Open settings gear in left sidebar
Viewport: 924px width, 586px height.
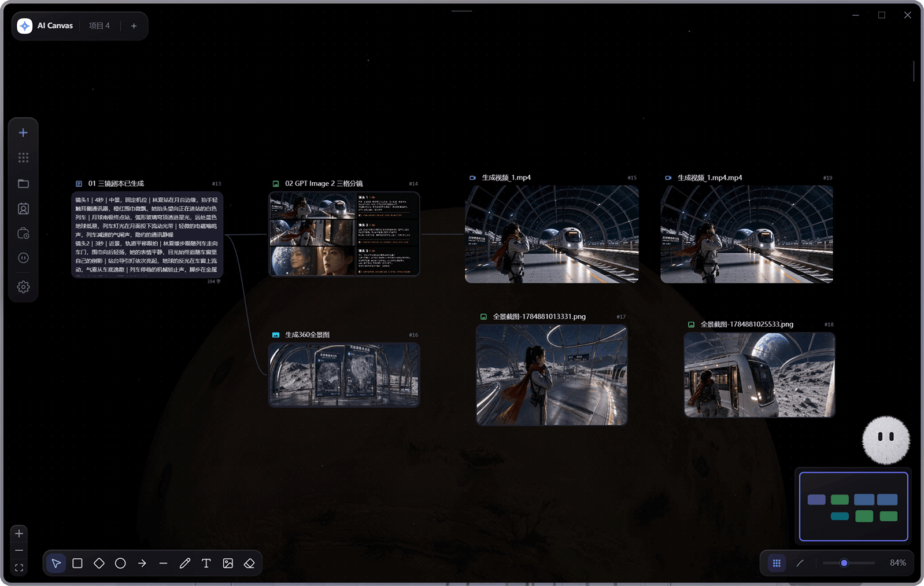23,287
